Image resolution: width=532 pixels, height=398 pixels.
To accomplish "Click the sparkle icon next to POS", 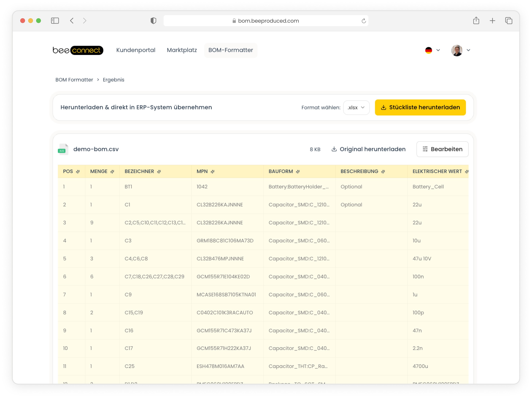I will 78,172.
